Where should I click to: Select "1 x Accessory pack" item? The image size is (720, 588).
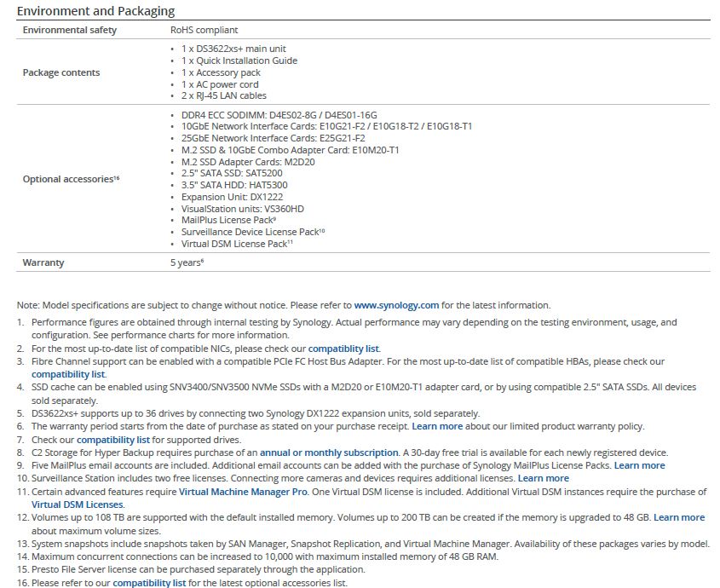tap(221, 72)
